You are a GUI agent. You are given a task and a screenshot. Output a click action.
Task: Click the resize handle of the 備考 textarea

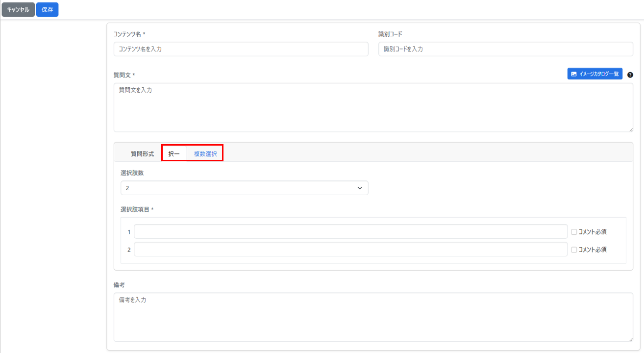(630, 339)
